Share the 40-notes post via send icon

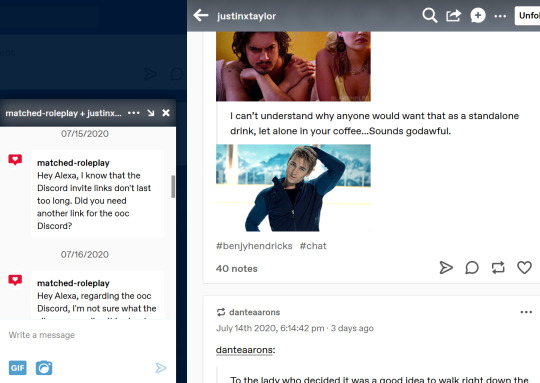click(x=446, y=268)
